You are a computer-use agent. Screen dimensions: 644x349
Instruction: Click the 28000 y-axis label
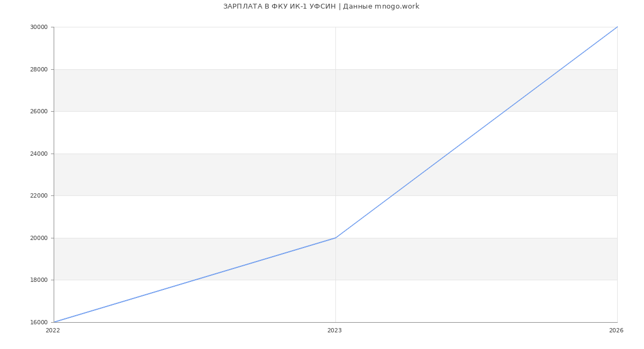pos(39,69)
